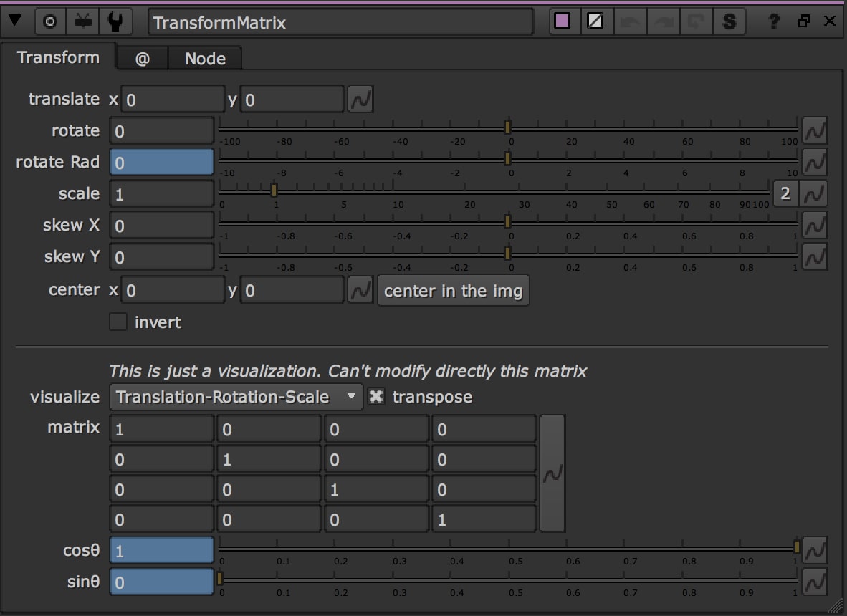The height and width of the screenshot is (616, 847).
Task: Open animation menu for translate knob
Action: click(x=360, y=100)
